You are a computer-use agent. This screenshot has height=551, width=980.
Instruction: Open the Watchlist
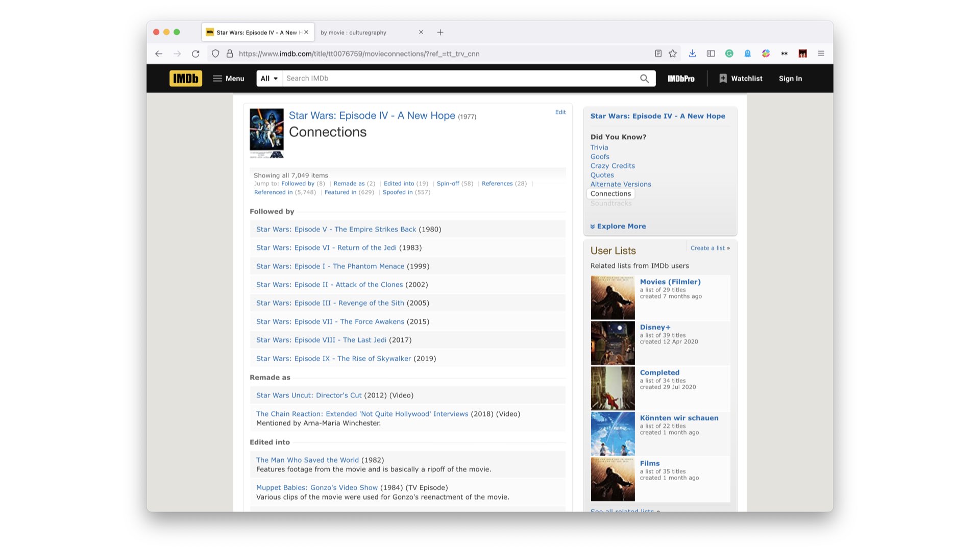(x=741, y=79)
